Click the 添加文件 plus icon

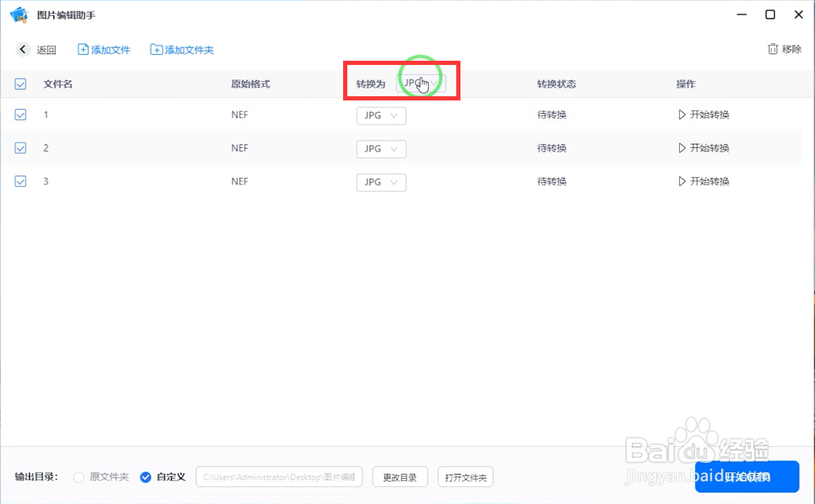(84, 50)
